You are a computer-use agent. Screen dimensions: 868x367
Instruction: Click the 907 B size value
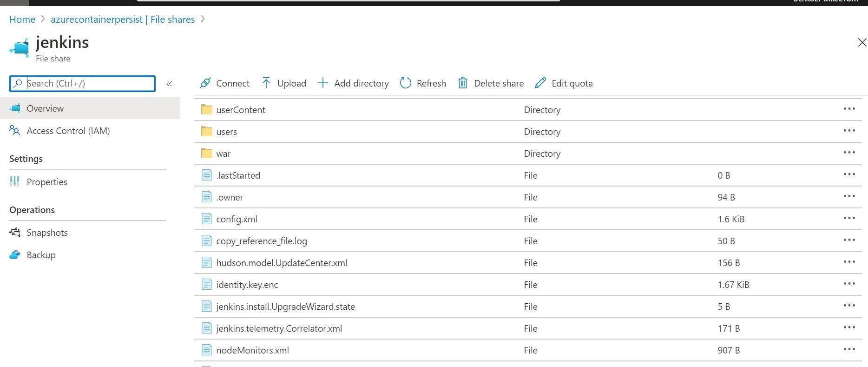click(x=729, y=350)
